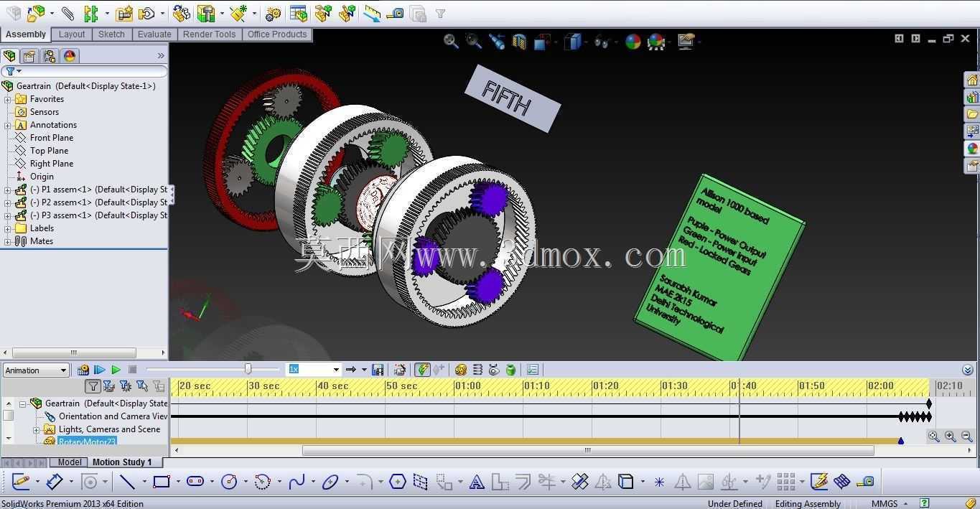Image resolution: width=980 pixels, height=509 pixels.
Task: Select RotaryMotor23 in motion tree
Action: (87, 442)
